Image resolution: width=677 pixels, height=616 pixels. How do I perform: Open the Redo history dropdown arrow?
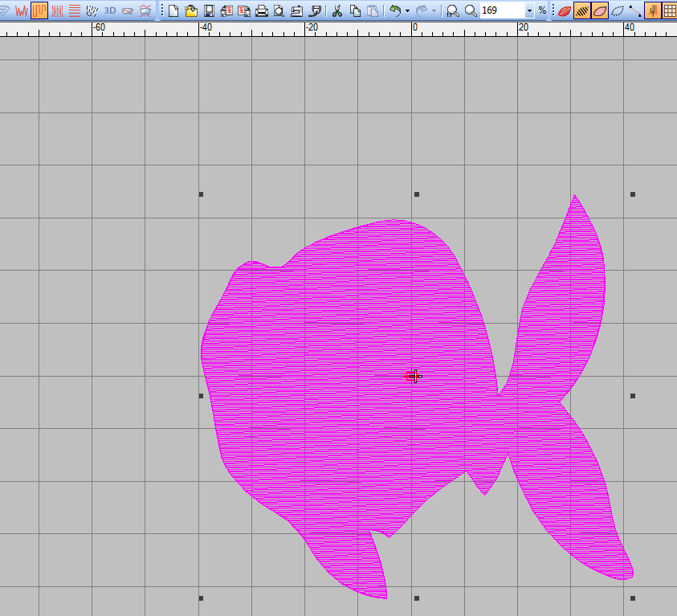(x=434, y=11)
